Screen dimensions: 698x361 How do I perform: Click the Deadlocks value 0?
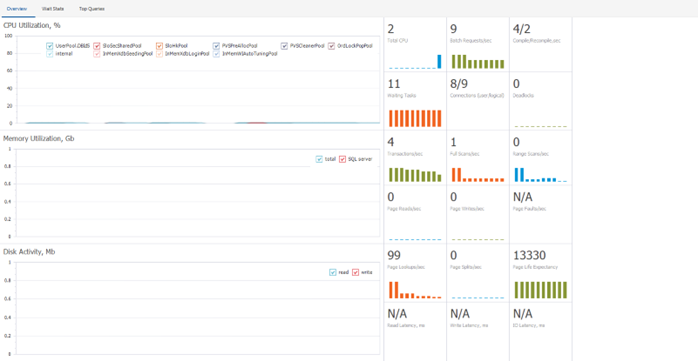516,84
